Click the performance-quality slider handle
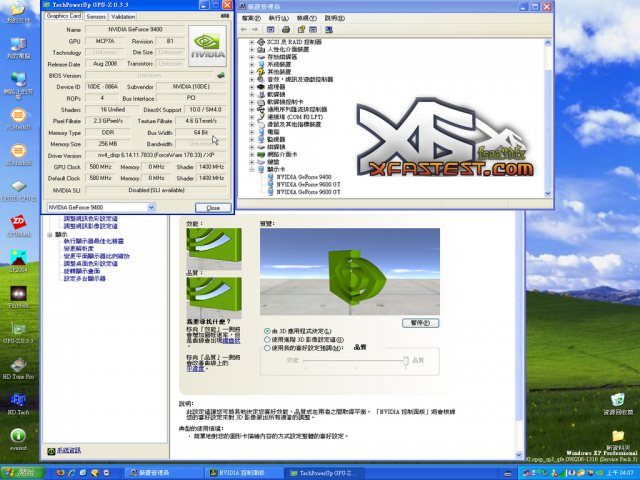 [405, 360]
